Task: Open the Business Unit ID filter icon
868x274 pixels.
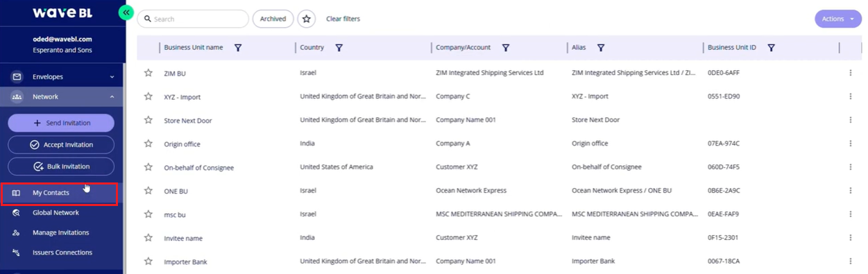Action: coord(771,48)
